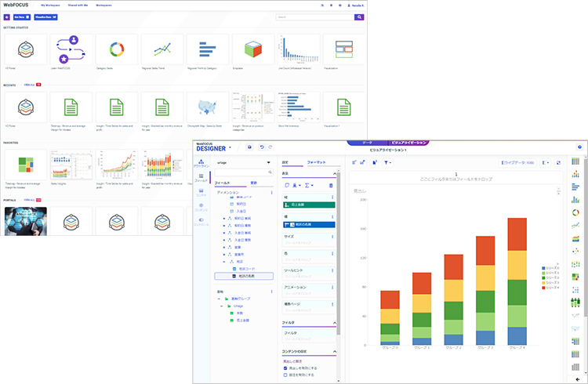Choose the area chart type

(575, 238)
